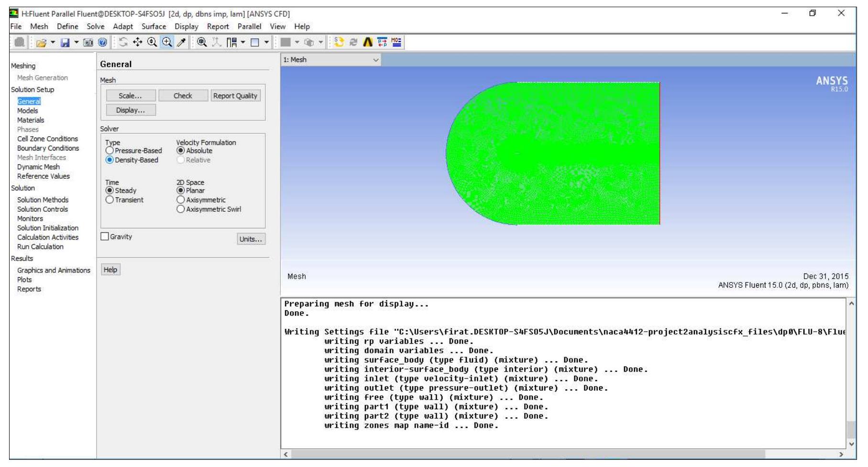The width and height of the screenshot is (868, 467).
Task: Open the blue help question icon
Action: (102, 43)
